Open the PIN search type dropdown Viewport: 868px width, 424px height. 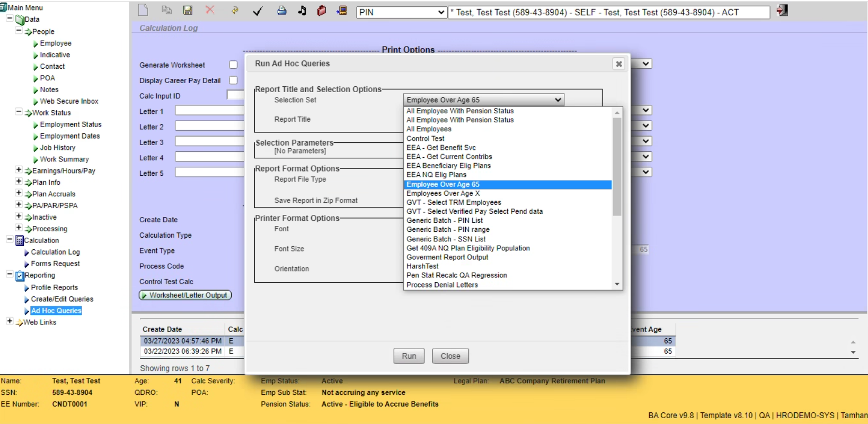tap(402, 12)
